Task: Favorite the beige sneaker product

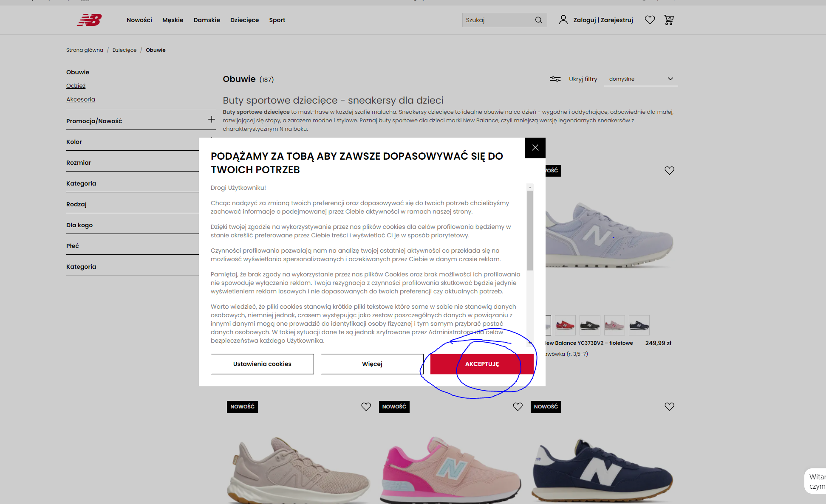Action: (x=366, y=407)
